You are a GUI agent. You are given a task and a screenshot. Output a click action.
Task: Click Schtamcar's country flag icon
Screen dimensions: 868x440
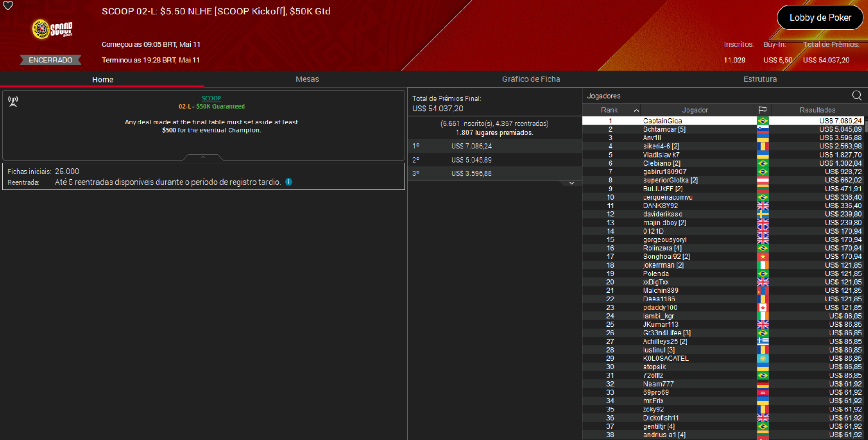coord(763,129)
